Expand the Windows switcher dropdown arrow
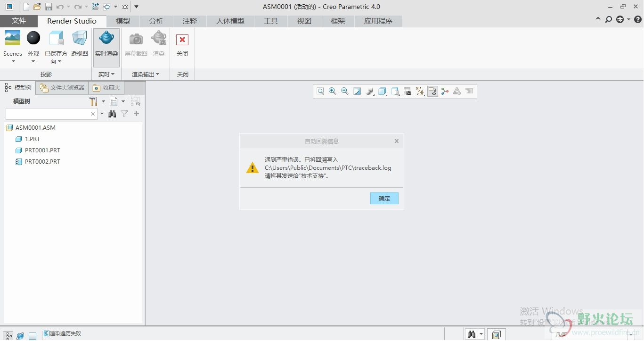Viewport: 644px width, 341px height. (115, 7)
